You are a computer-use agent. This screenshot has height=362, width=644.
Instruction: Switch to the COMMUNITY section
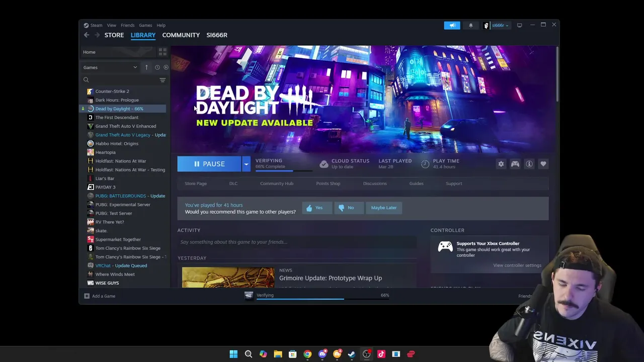[x=181, y=35]
